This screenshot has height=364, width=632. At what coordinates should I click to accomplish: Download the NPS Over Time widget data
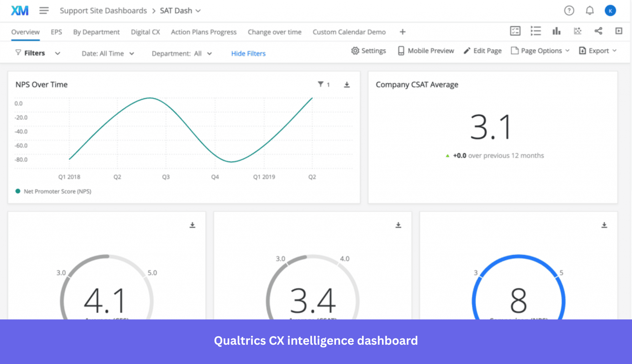point(347,84)
